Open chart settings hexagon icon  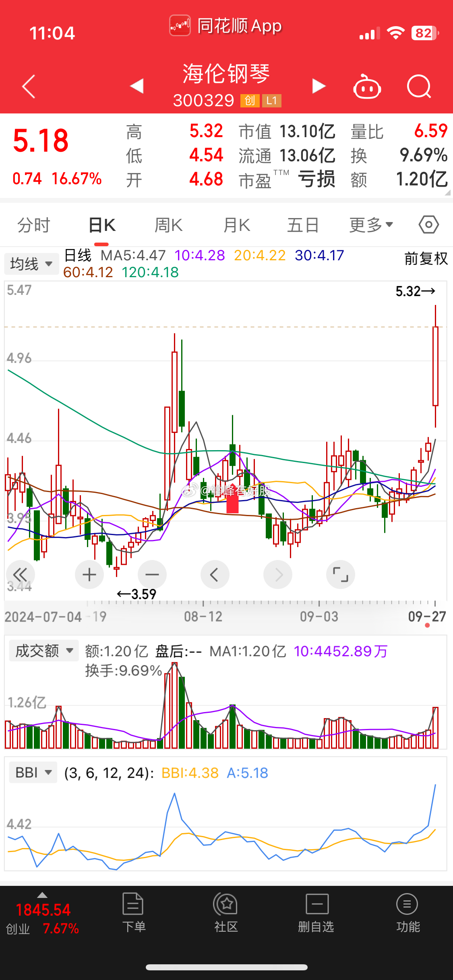(x=429, y=224)
